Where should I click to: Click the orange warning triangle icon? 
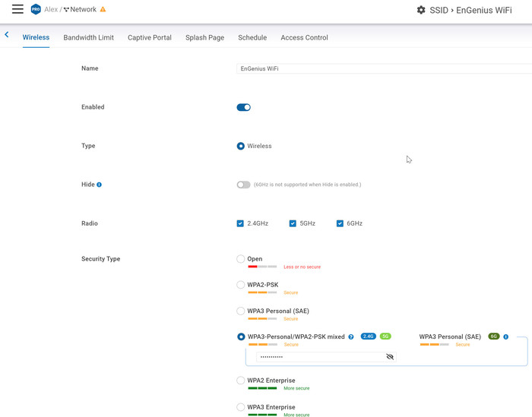click(103, 10)
